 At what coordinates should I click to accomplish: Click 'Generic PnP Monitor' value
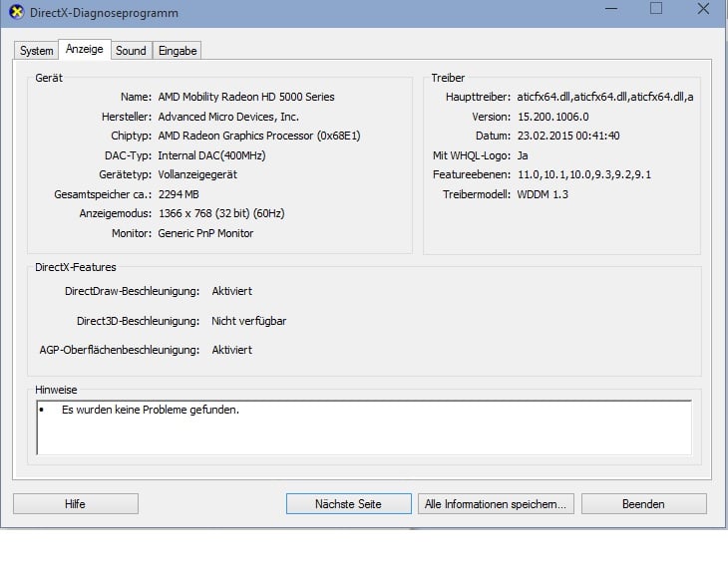pos(205,233)
